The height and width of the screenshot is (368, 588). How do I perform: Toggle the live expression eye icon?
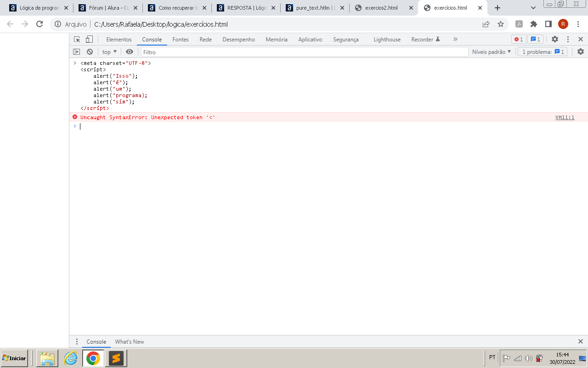[x=130, y=52]
